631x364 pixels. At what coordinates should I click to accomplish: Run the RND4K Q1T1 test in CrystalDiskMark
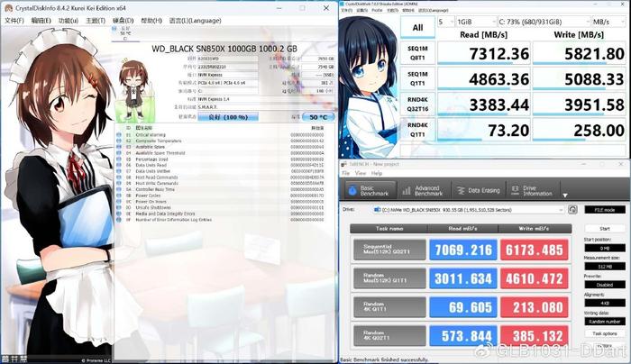pos(417,130)
